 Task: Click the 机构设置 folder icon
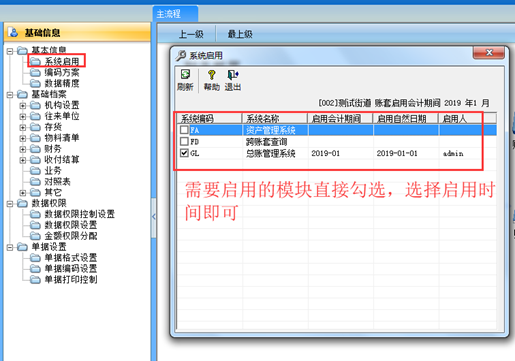click(35, 105)
